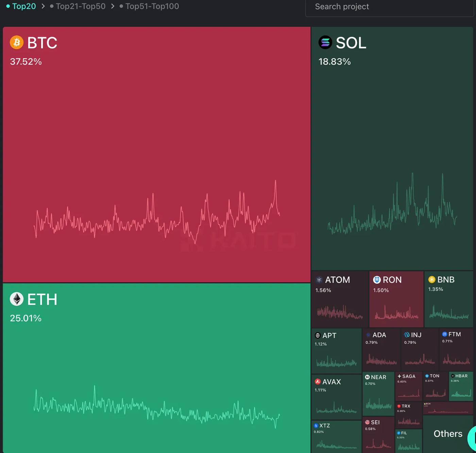Image resolution: width=476 pixels, height=453 pixels.
Task: Switch to the Top21-Top50 tab
Action: pyautogui.click(x=81, y=6)
